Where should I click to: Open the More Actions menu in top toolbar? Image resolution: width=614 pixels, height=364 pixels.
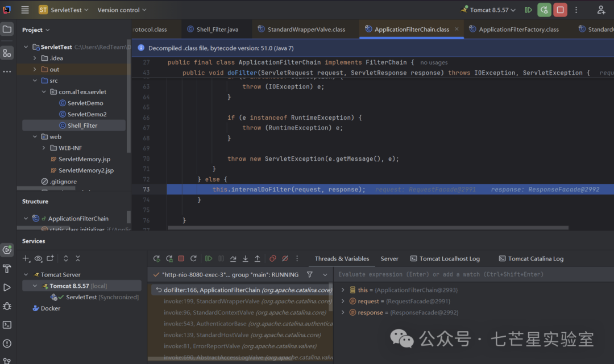coord(576,10)
